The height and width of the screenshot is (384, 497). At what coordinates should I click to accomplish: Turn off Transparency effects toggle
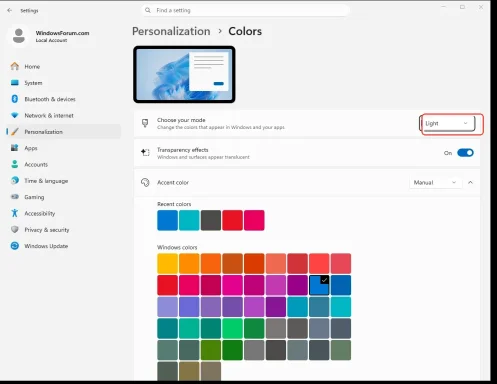click(465, 153)
